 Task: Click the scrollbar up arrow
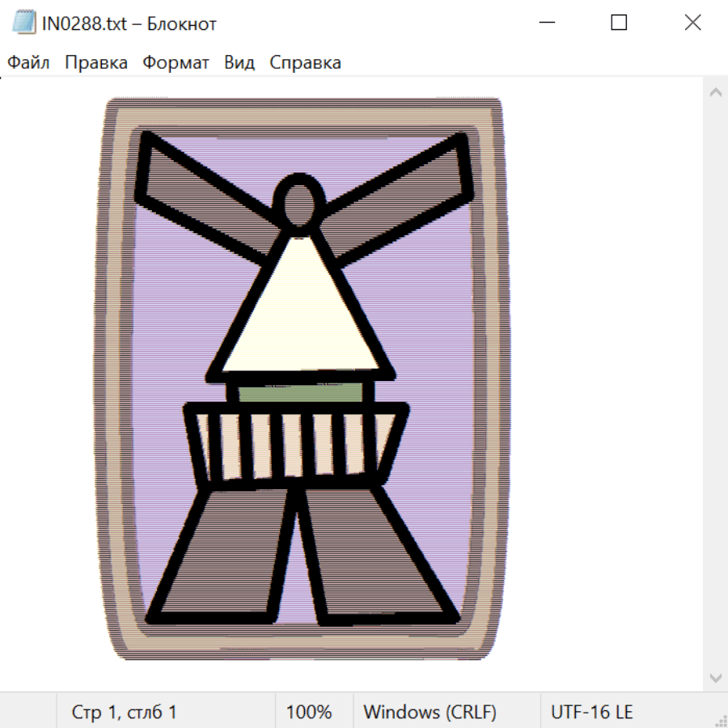(x=715, y=92)
